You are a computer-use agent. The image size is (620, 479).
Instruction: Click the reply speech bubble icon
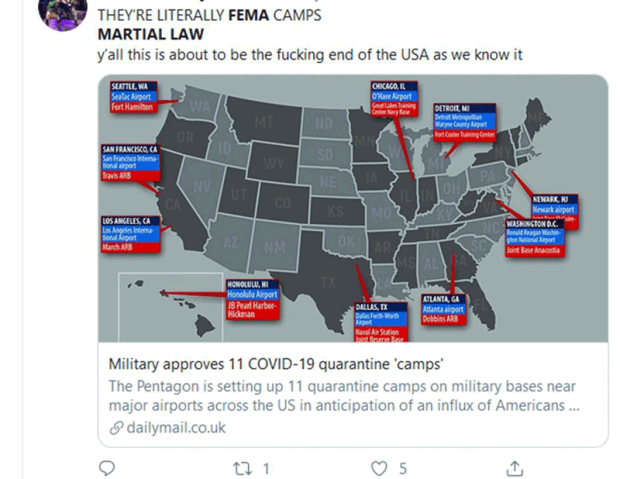[108, 467]
